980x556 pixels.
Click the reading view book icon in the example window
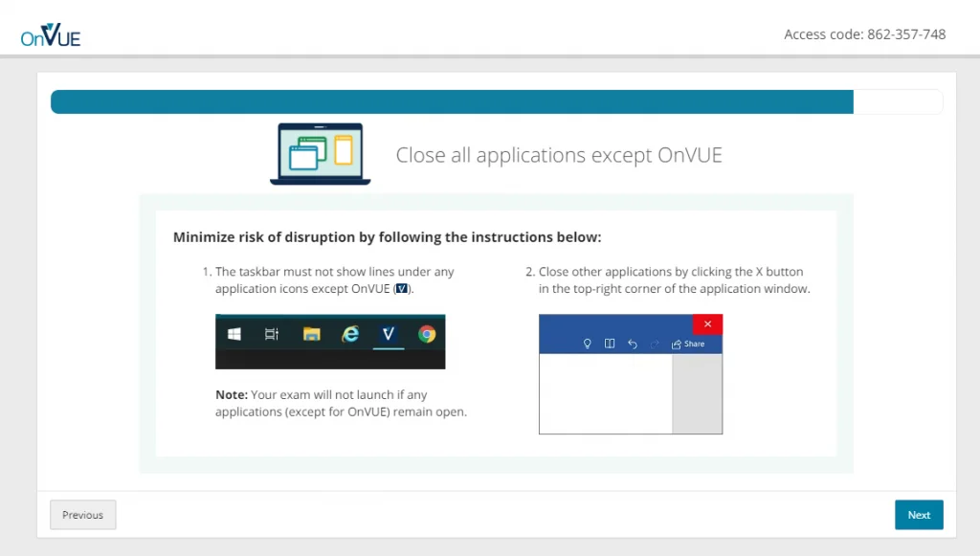[x=610, y=344]
